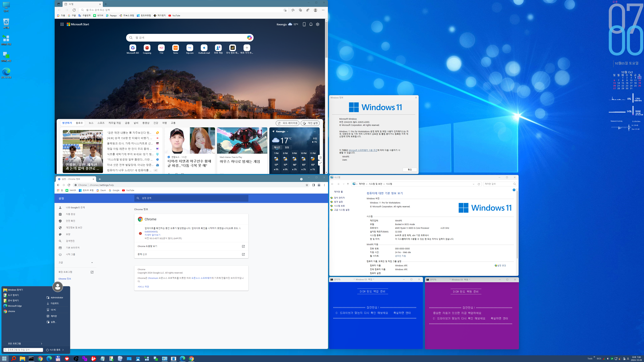Image resolution: width=644 pixels, height=362 pixels.
Task: Open the Edge tab actions menu icon
Action: [59, 4]
